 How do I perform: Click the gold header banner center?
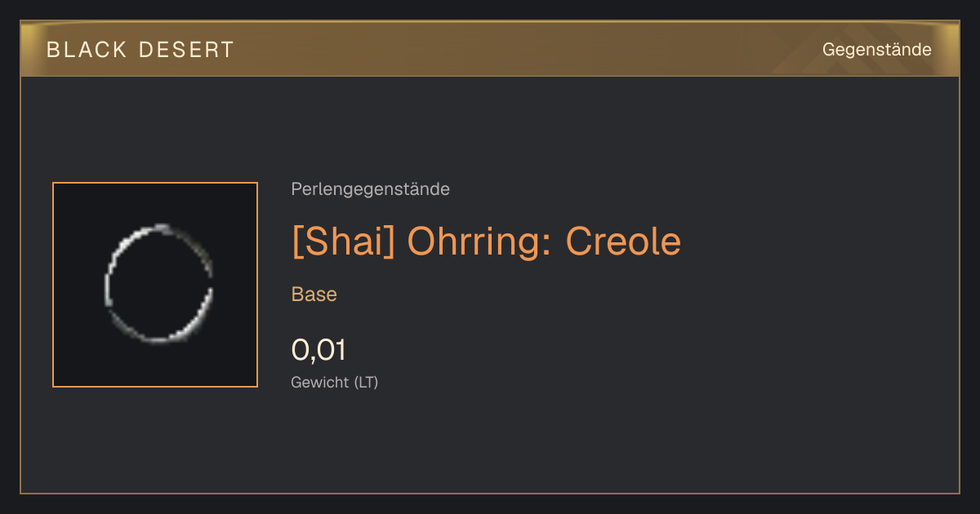click(490, 49)
